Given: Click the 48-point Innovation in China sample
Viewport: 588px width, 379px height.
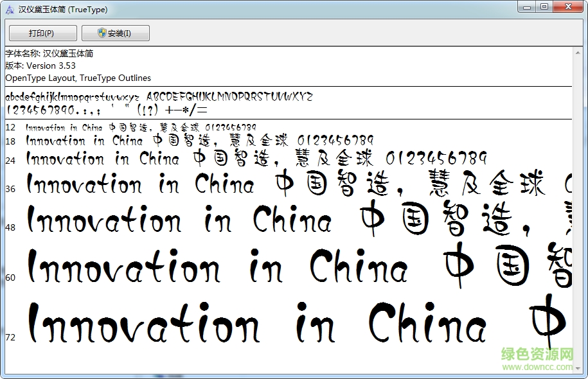Looking at the screenshot, I should [x=299, y=219].
